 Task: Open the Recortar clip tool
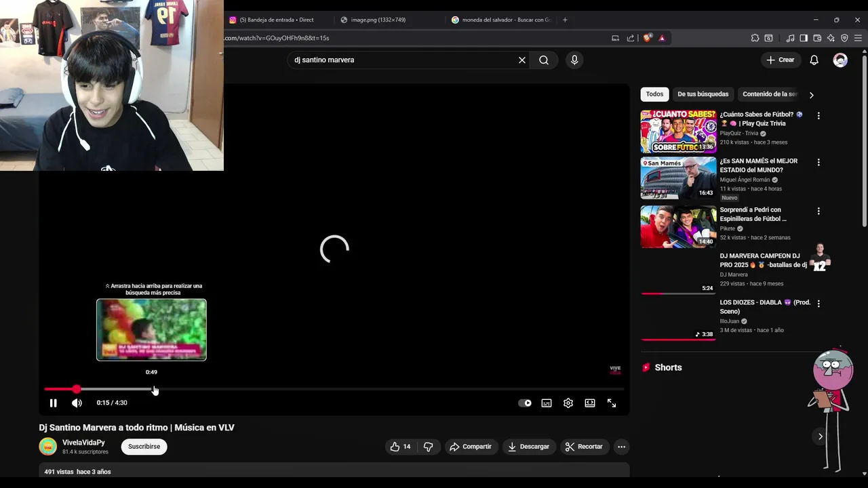[x=584, y=447]
